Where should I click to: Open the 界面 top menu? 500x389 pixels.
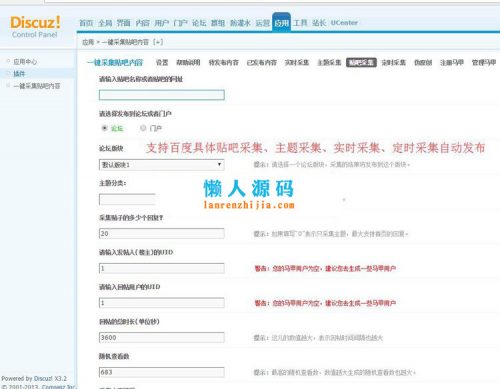(x=123, y=23)
